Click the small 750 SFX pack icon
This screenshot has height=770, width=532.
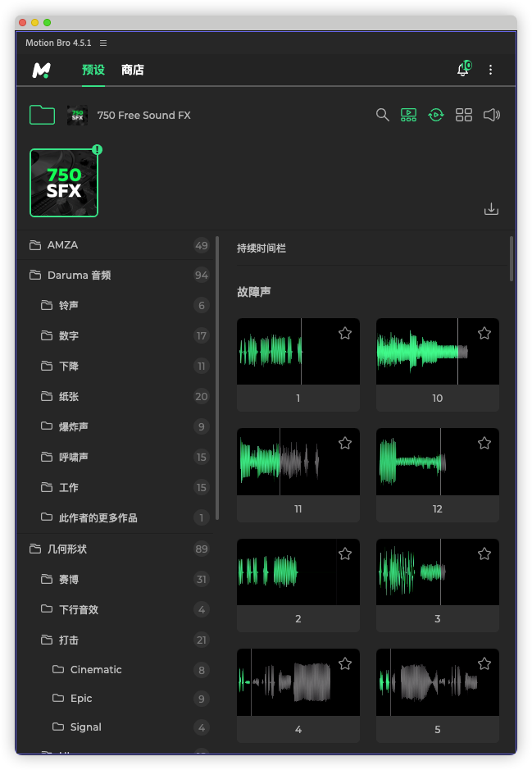click(x=78, y=116)
